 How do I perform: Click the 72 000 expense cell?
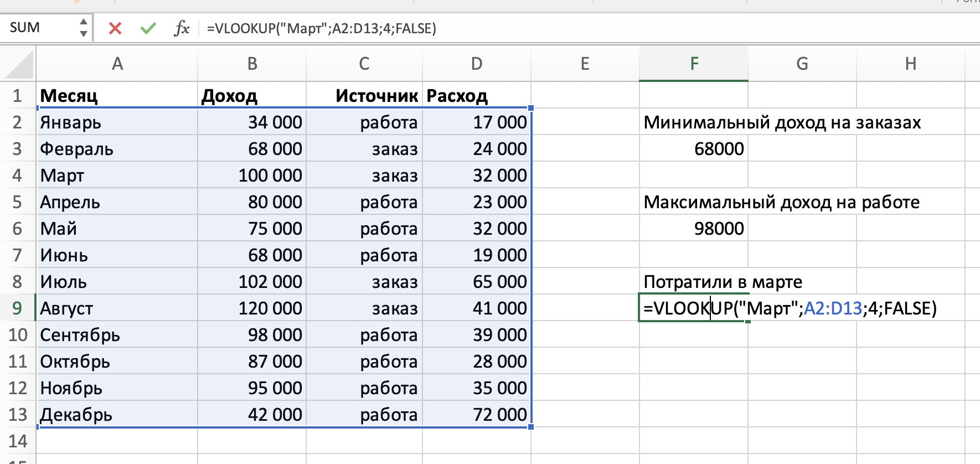click(x=476, y=415)
